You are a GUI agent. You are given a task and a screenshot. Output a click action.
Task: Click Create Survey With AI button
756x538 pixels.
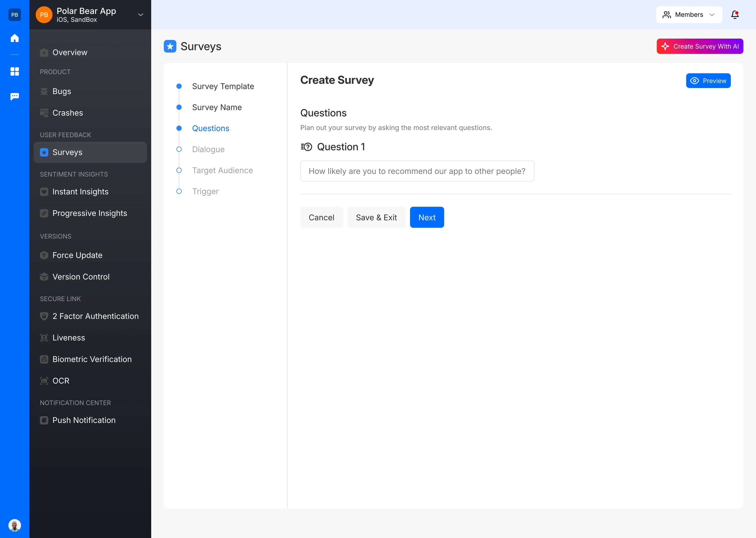click(700, 46)
